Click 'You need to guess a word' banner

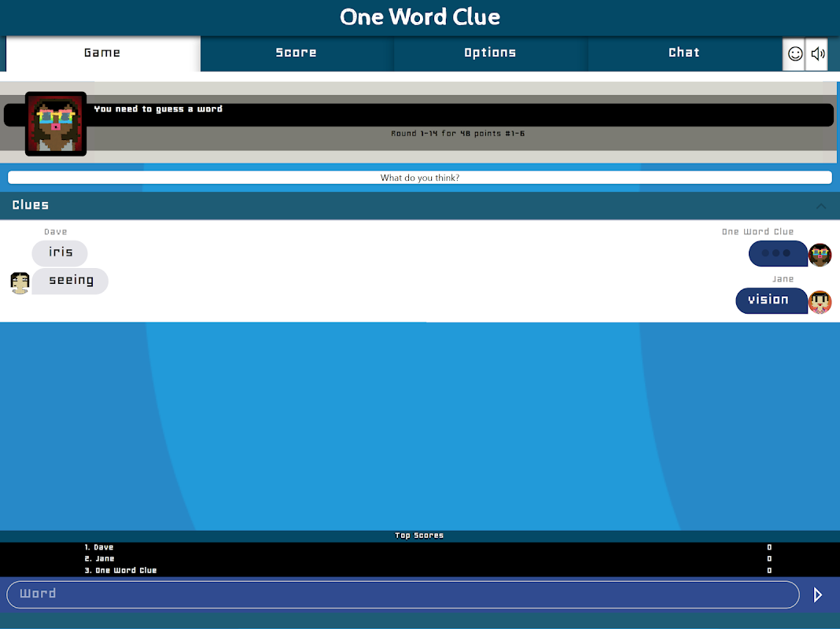click(419, 115)
